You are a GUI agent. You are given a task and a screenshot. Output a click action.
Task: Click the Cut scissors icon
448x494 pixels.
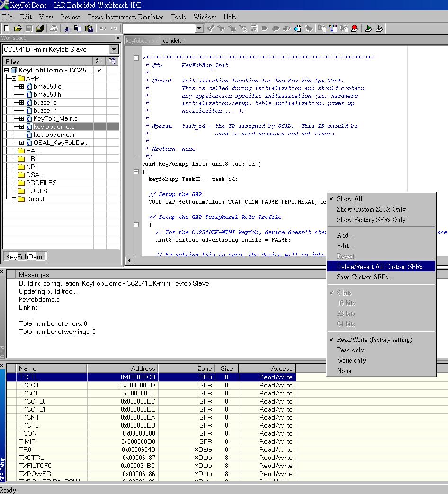point(67,29)
